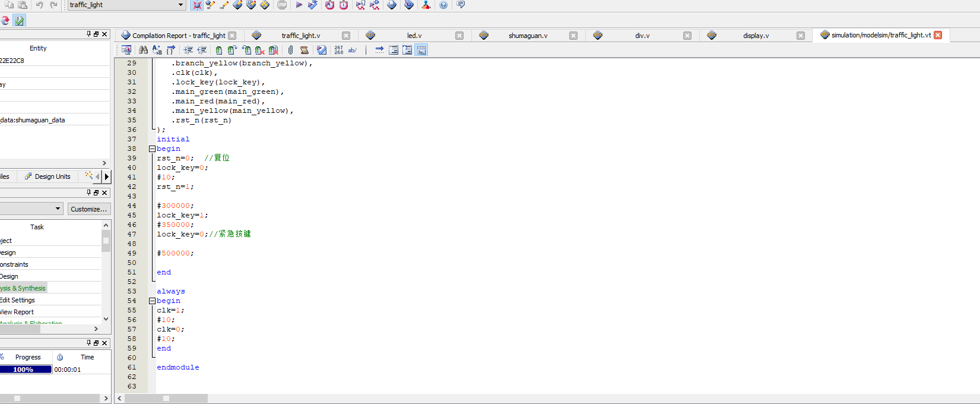Select the Analysis & Synthesis task
The width and height of the screenshot is (980, 404).
(x=23, y=288)
